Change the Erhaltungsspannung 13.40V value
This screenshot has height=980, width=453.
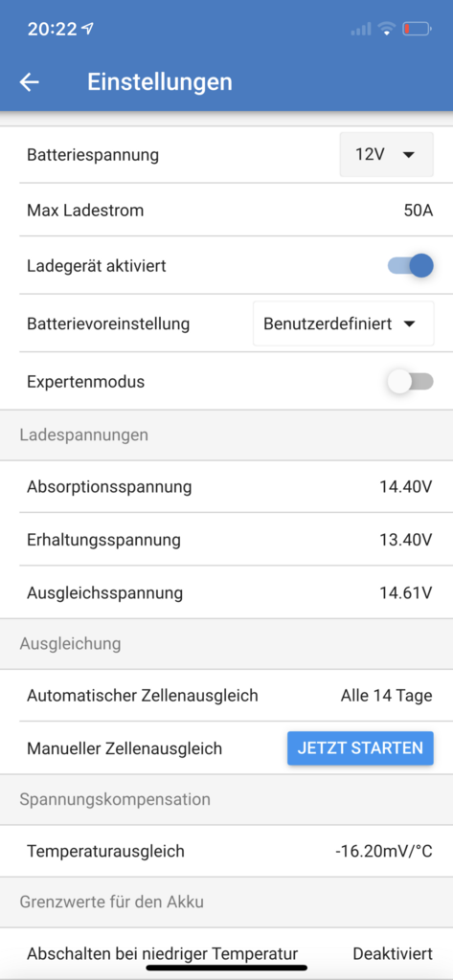[x=226, y=540]
